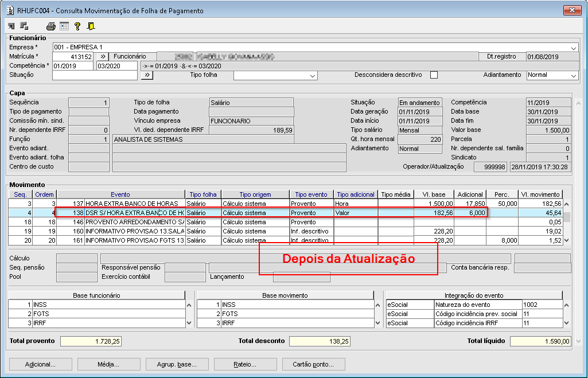Click the lookup button beside Matrícula

coord(103,57)
